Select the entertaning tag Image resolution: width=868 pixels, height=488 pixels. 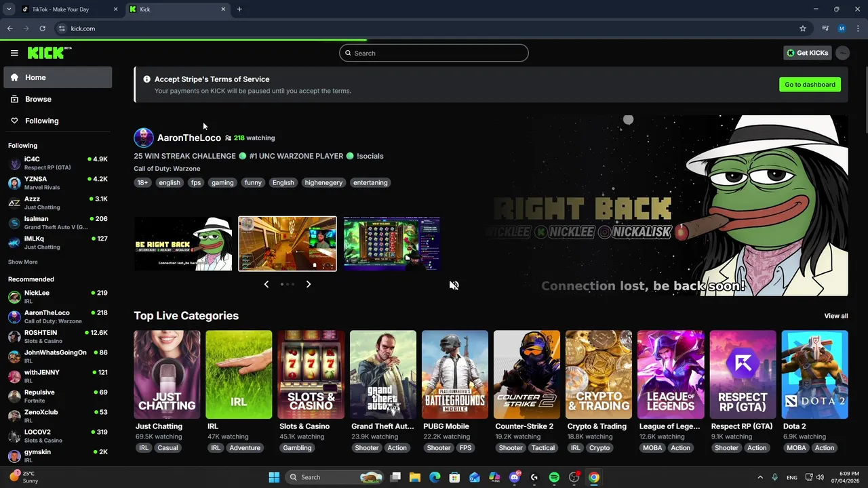370,182
